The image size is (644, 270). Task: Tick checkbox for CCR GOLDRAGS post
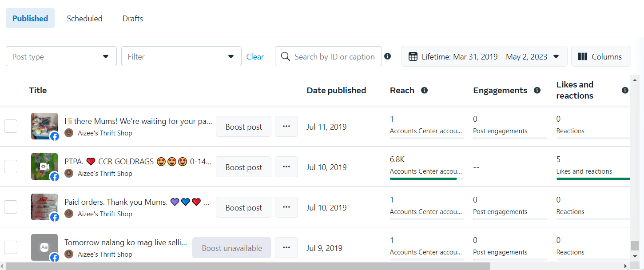click(x=11, y=167)
